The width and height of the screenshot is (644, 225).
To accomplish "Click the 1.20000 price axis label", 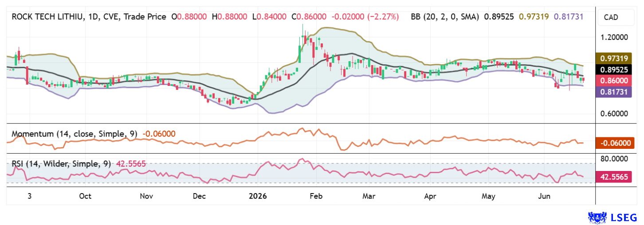I will tap(615, 38).
